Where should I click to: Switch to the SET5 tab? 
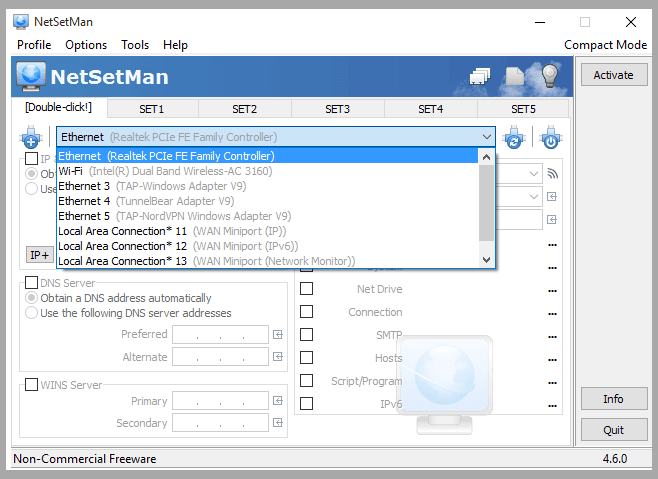523,109
